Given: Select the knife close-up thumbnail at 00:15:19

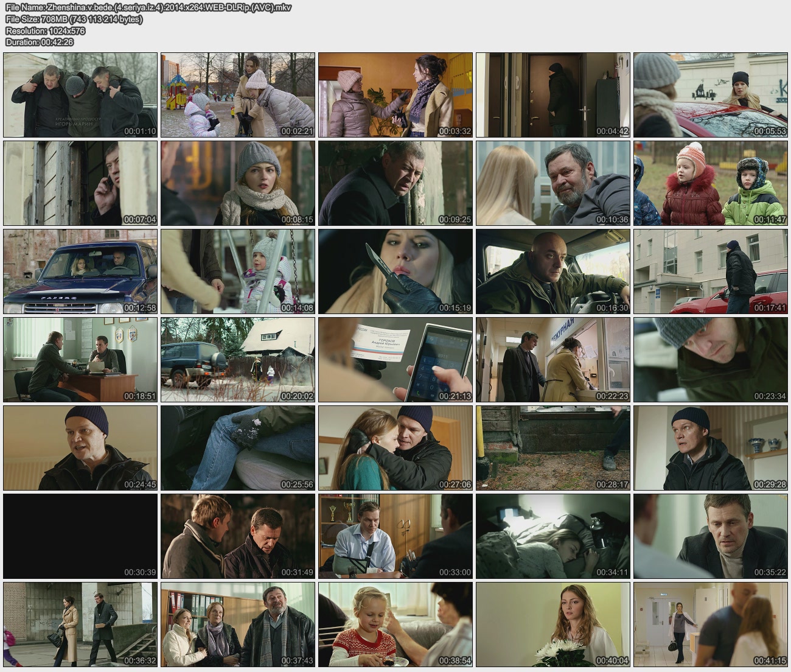Looking at the screenshot, I should pyautogui.click(x=395, y=271).
